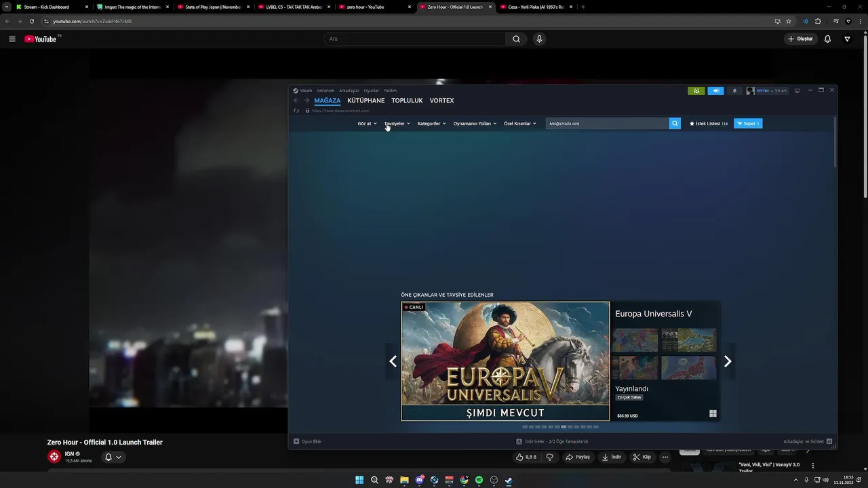Expand the Göz at dropdown
Image resolution: width=868 pixels, height=488 pixels.
(x=367, y=123)
